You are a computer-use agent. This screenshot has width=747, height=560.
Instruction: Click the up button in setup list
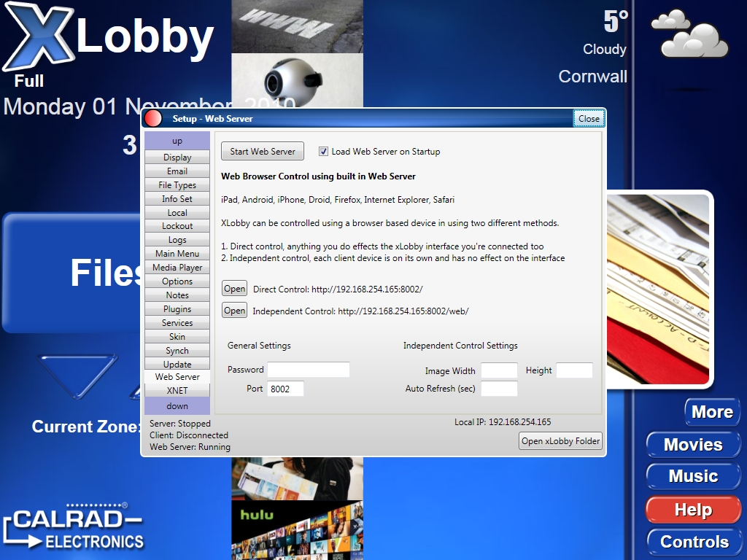pyautogui.click(x=177, y=141)
